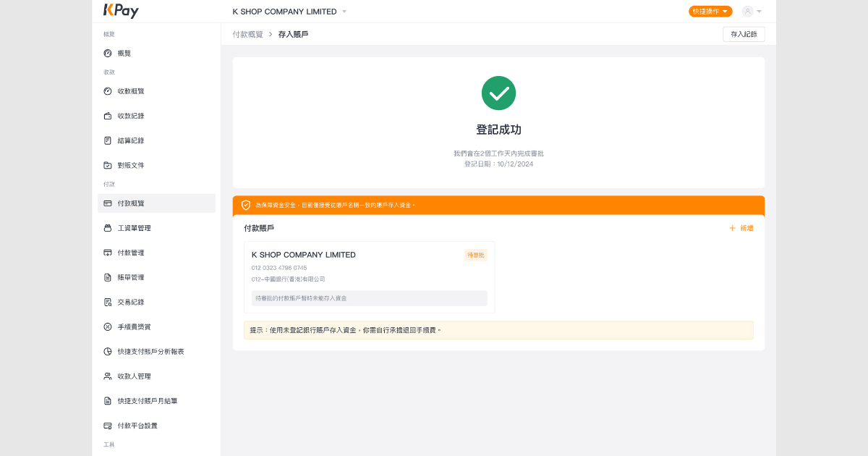
Task: Click the 存入紀錄 button
Action: (744, 34)
